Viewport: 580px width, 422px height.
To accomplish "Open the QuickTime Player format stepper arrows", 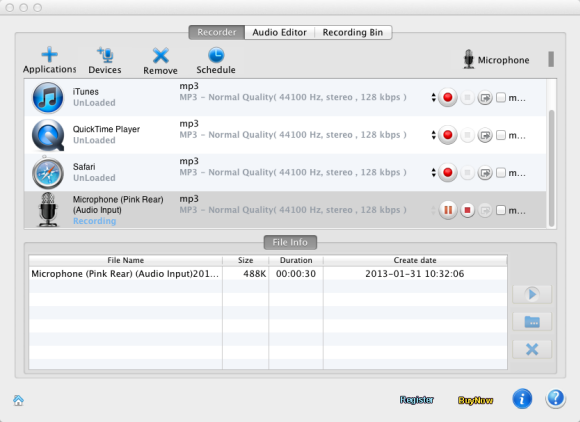I will pos(434,135).
